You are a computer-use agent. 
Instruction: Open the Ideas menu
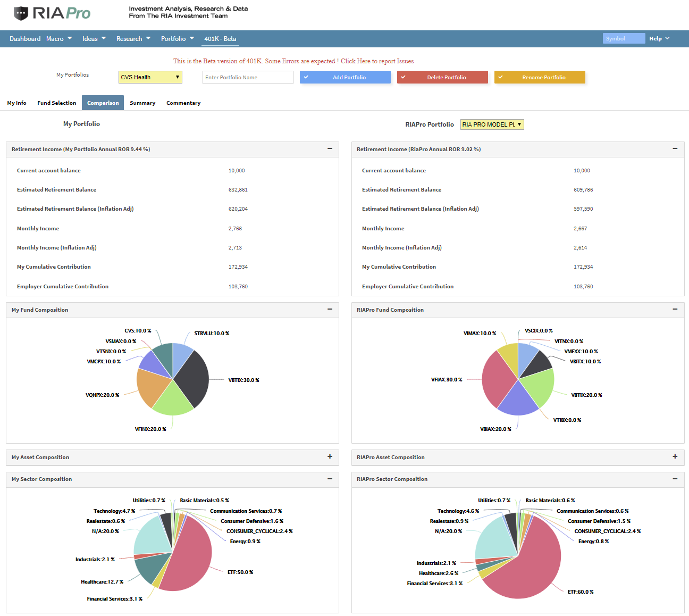(94, 39)
